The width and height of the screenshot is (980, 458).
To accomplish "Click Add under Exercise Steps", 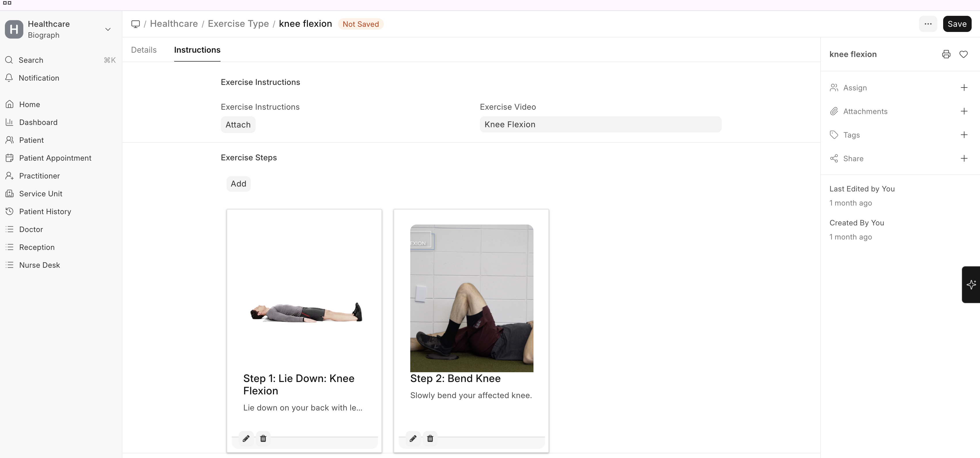I will [x=238, y=184].
